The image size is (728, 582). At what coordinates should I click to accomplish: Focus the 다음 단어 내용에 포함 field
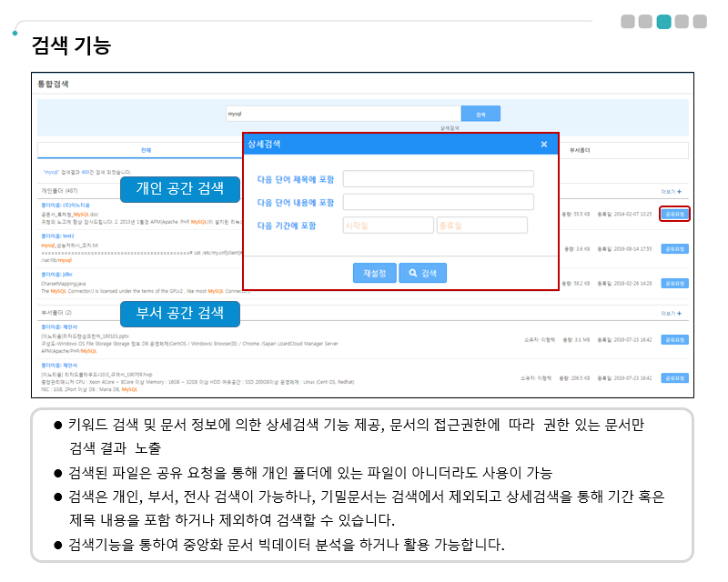click(438, 202)
